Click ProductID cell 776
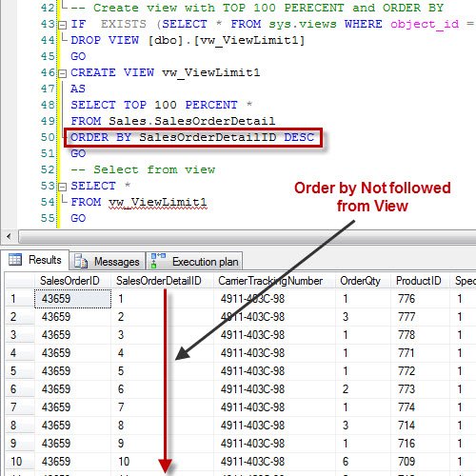This screenshot has width=476, height=476. tap(420, 299)
